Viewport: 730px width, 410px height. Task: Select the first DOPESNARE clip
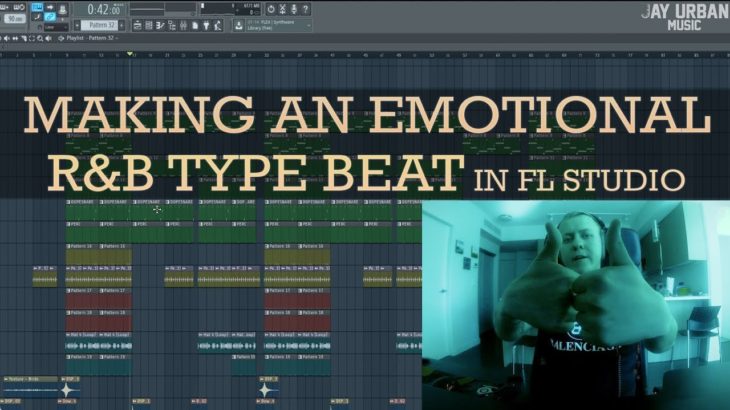coord(82,210)
